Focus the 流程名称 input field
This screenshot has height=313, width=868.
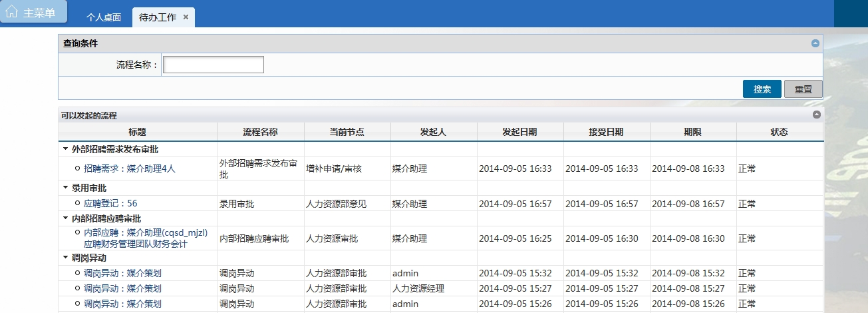(214, 65)
